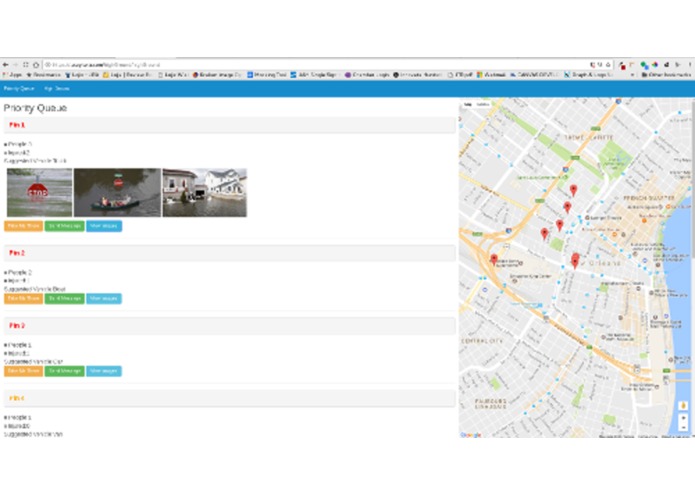Viewport: 695px width, 494px height.
Task: Switch the map to Map view
Action: point(468,105)
